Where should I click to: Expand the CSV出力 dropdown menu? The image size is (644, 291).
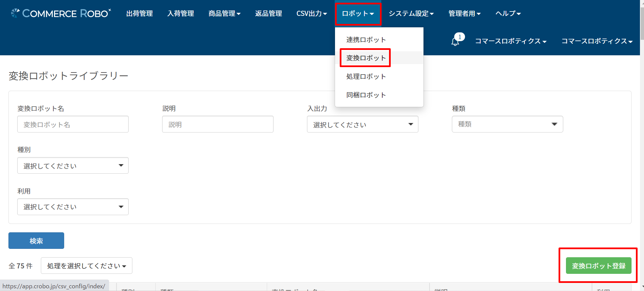point(311,13)
